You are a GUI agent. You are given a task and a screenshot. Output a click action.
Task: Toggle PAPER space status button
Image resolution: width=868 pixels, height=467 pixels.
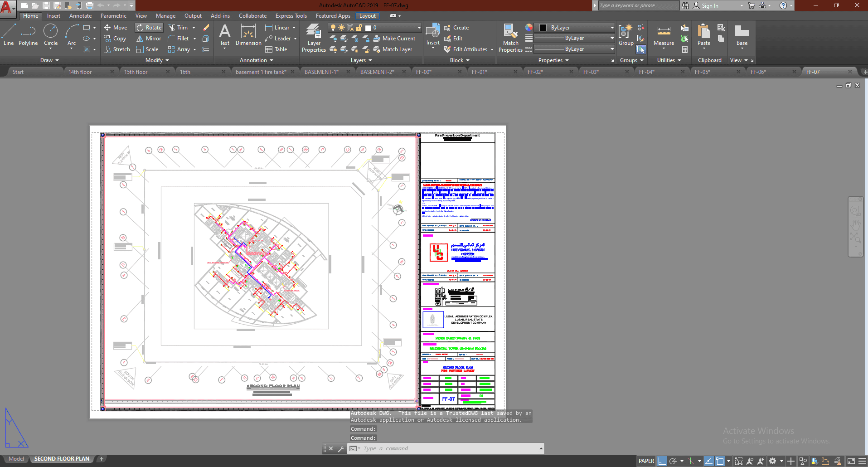tap(646, 461)
